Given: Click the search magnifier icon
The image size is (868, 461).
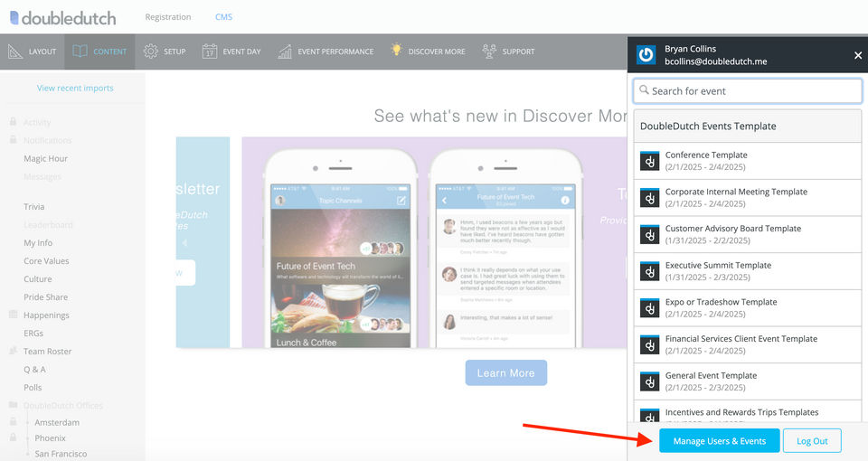Looking at the screenshot, I should coord(644,89).
